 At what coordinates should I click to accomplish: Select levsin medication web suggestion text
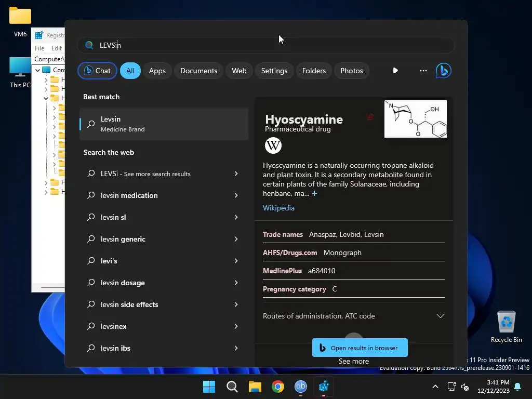(x=129, y=195)
